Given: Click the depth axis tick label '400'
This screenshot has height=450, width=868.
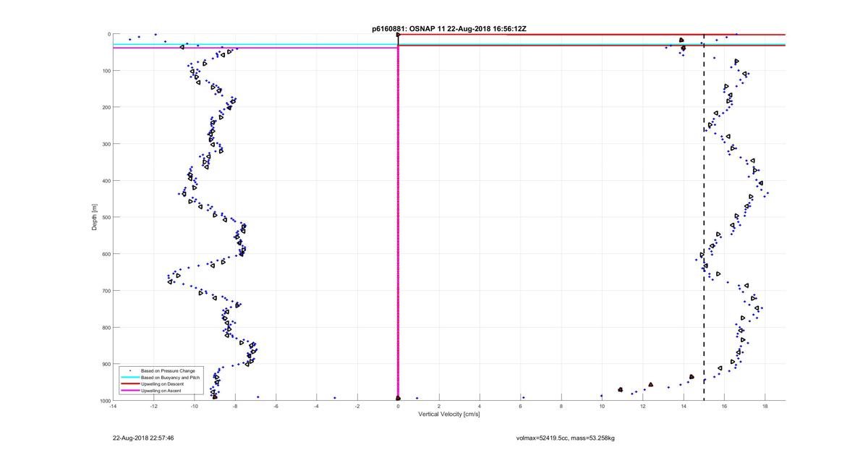Looking at the screenshot, I should click(106, 181).
